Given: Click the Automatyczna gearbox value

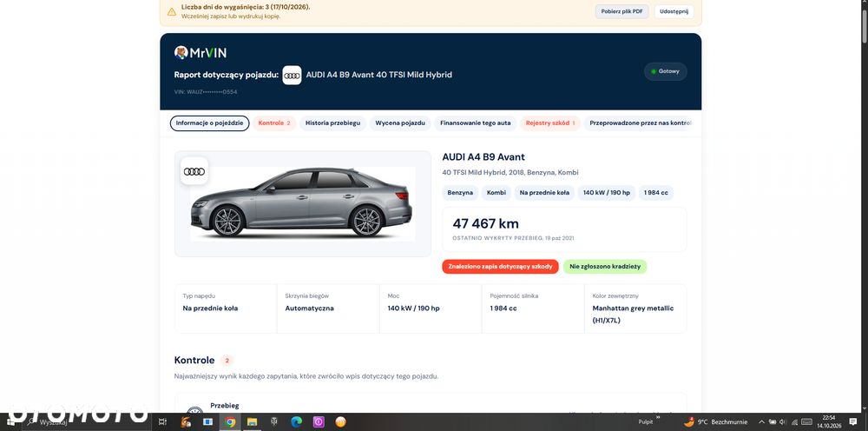Looking at the screenshot, I should [x=310, y=308].
